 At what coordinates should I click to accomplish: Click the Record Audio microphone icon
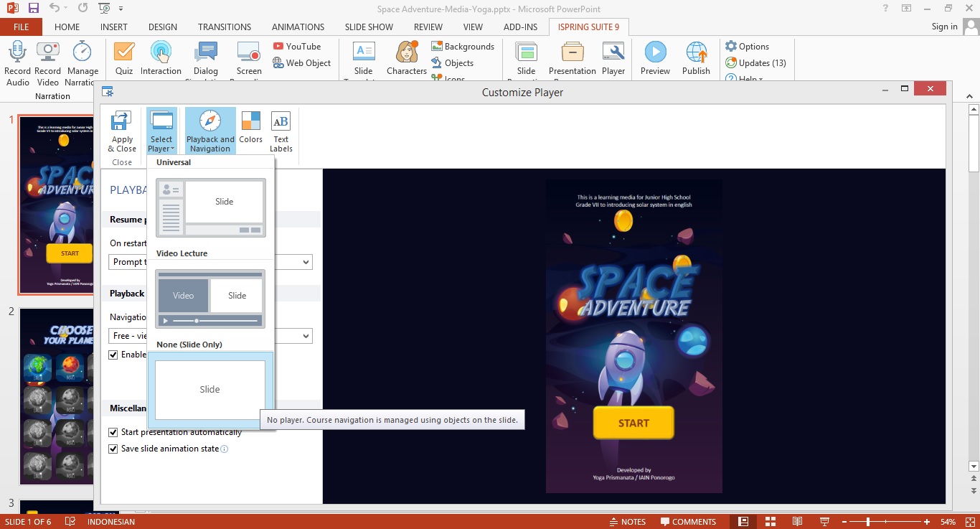17,52
